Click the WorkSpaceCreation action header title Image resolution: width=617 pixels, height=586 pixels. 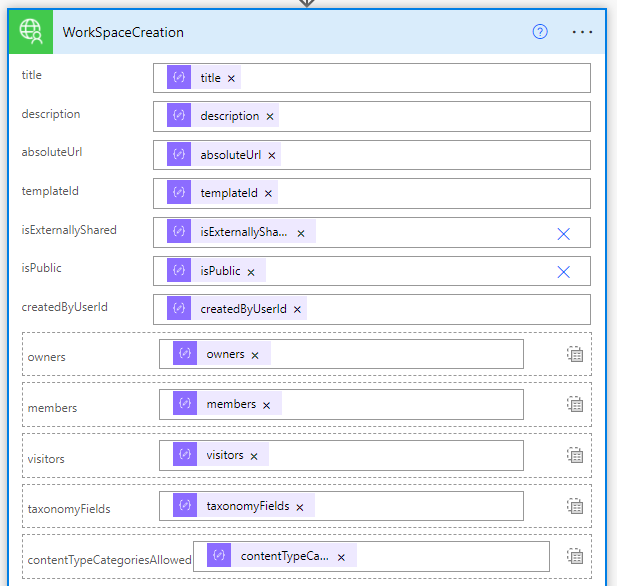(123, 32)
